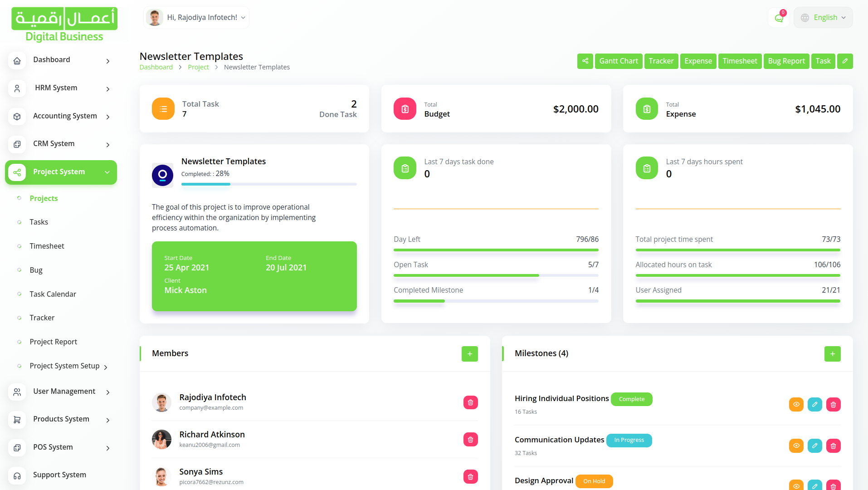Click the share icon button beside Gantt Chart
Image resolution: width=868 pixels, height=490 pixels.
click(585, 61)
